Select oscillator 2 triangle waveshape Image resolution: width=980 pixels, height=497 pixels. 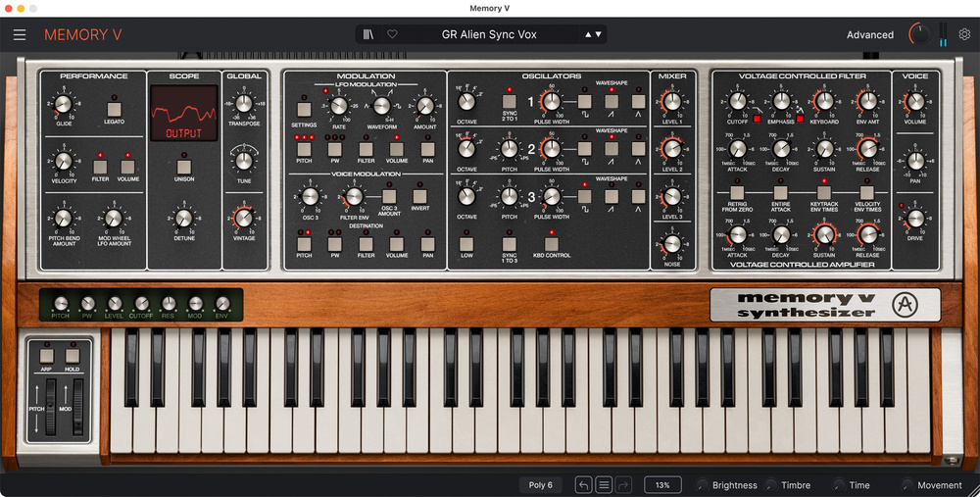638,149
